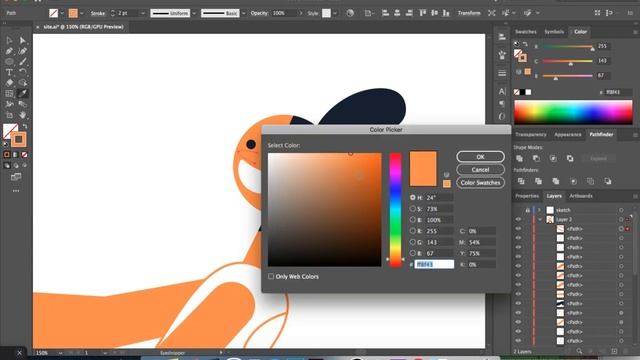Image resolution: width=640 pixels, height=360 pixels.
Task: Open Basic brush definition dropdown
Action: coord(244,13)
